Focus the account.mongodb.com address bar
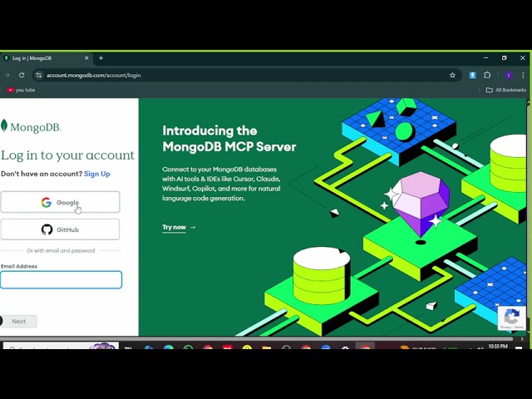 point(248,75)
